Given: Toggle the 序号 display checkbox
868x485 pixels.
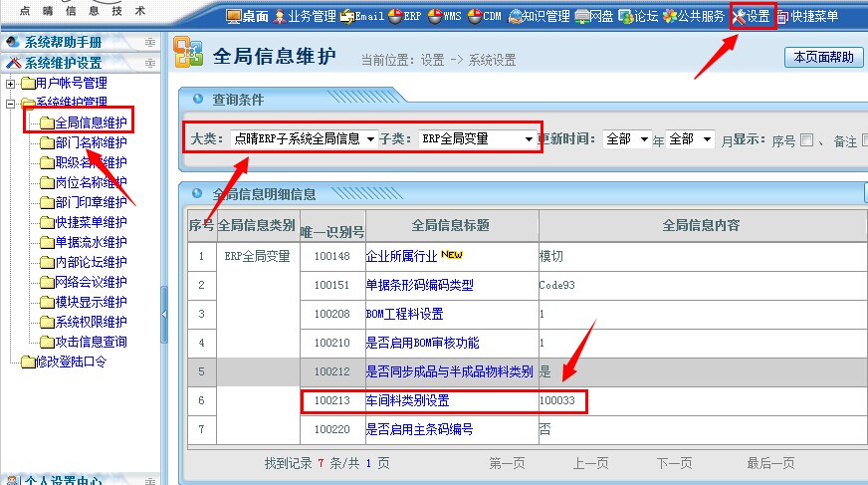Looking at the screenshot, I should point(807,140).
